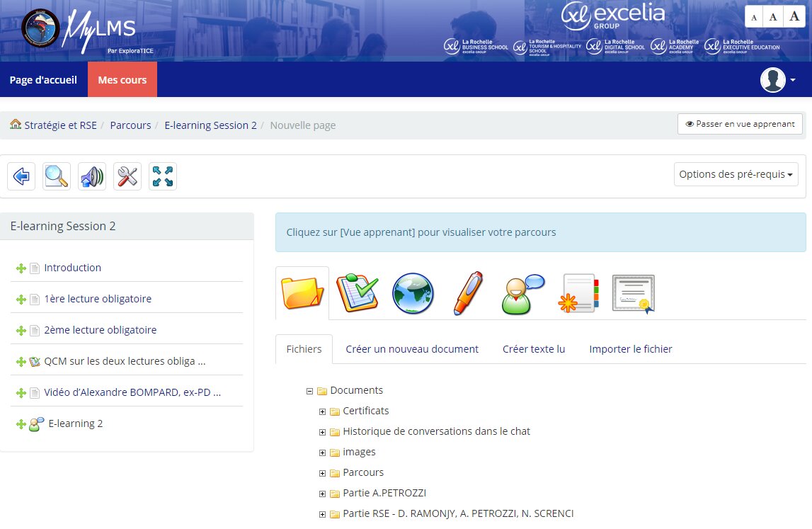Open the magnifying glass preview icon

[57, 176]
